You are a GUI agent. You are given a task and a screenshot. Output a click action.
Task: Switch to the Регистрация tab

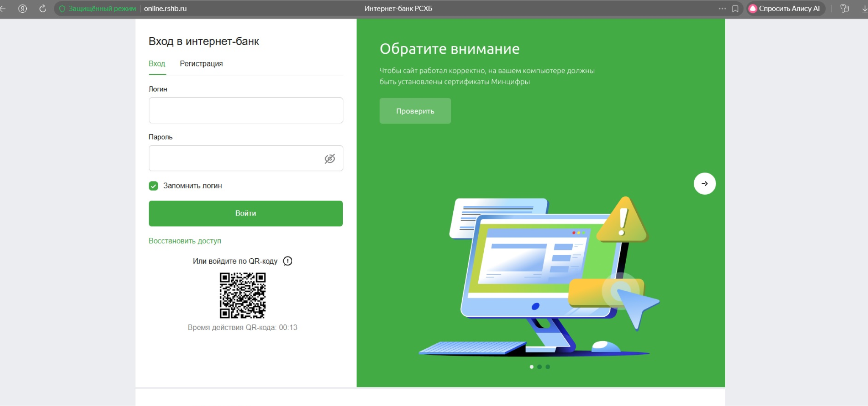click(201, 64)
